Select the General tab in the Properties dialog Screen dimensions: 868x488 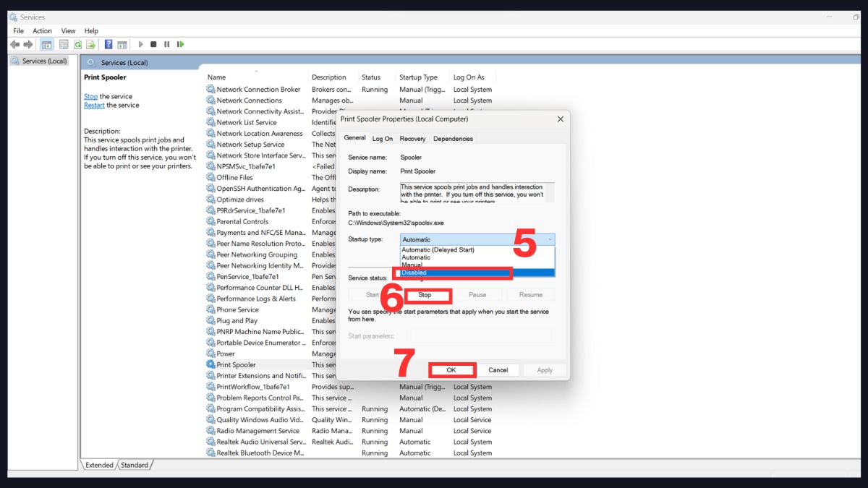click(354, 138)
